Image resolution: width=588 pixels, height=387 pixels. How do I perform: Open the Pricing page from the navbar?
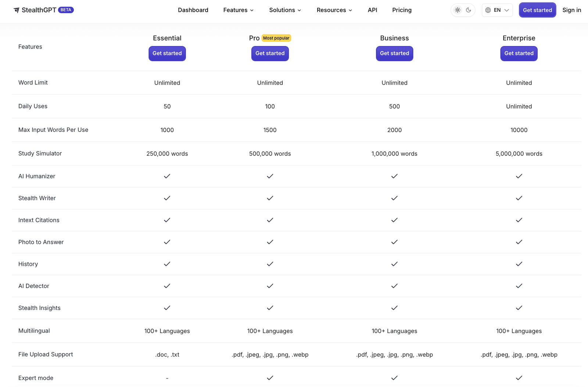tap(402, 10)
